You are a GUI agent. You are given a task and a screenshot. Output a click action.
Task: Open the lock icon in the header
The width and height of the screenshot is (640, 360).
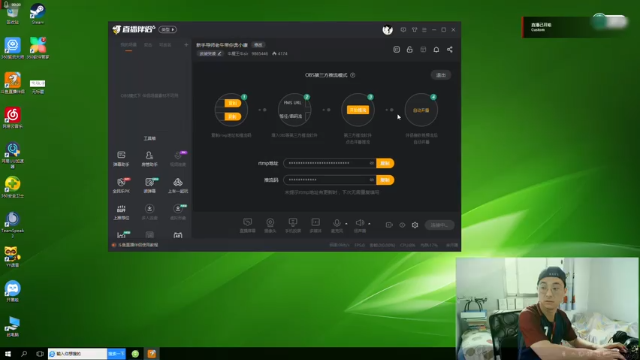(409, 49)
